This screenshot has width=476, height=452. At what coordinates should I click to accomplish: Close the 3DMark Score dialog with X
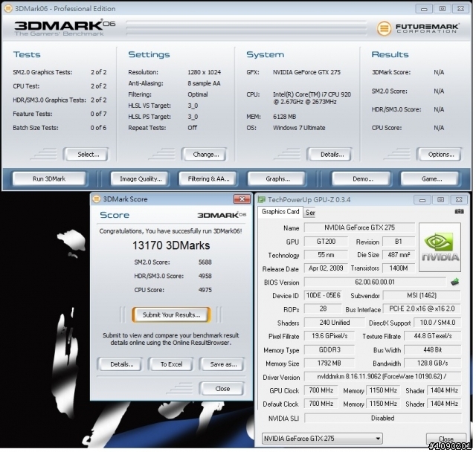(242, 199)
